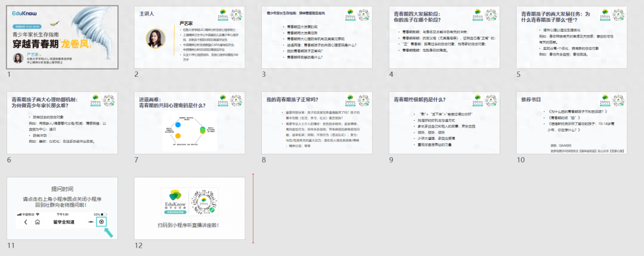This screenshot has height=256, width=644.
Task: Select slide 12 thumbnail with QR code
Action: tap(190, 208)
